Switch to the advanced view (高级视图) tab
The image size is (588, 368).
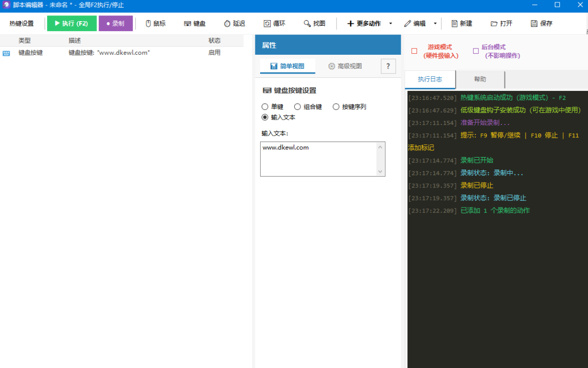(345, 66)
